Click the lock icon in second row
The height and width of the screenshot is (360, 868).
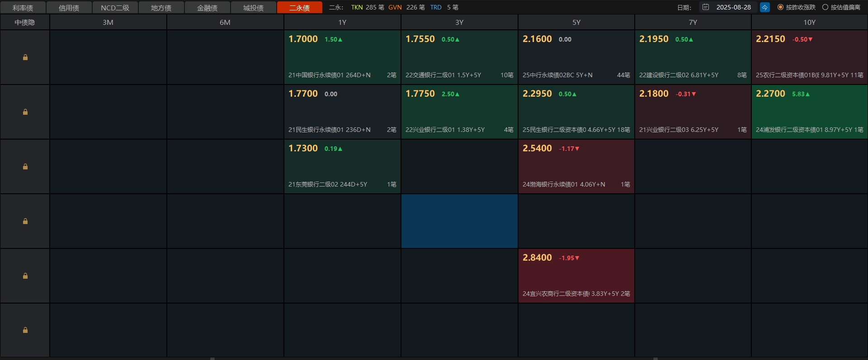pos(25,112)
